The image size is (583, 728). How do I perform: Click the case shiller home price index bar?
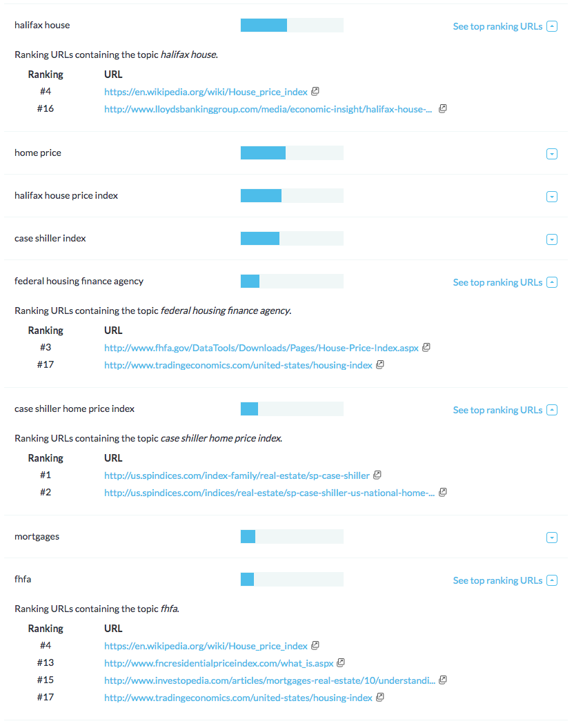291,409
